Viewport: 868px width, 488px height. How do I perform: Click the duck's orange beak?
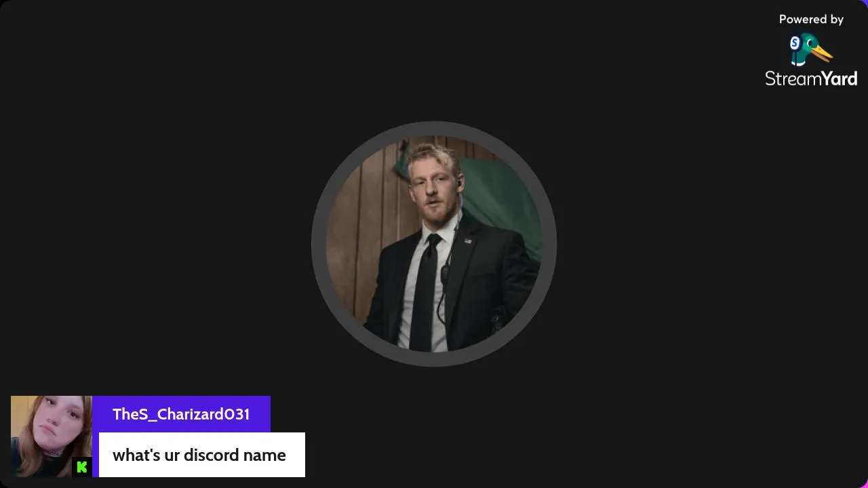(822, 52)
